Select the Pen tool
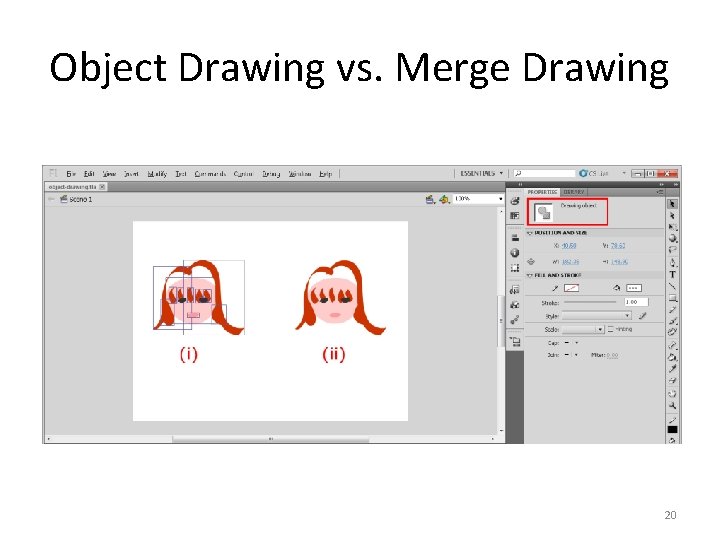Viewport: 720px width, 540px height. [672, 263]
